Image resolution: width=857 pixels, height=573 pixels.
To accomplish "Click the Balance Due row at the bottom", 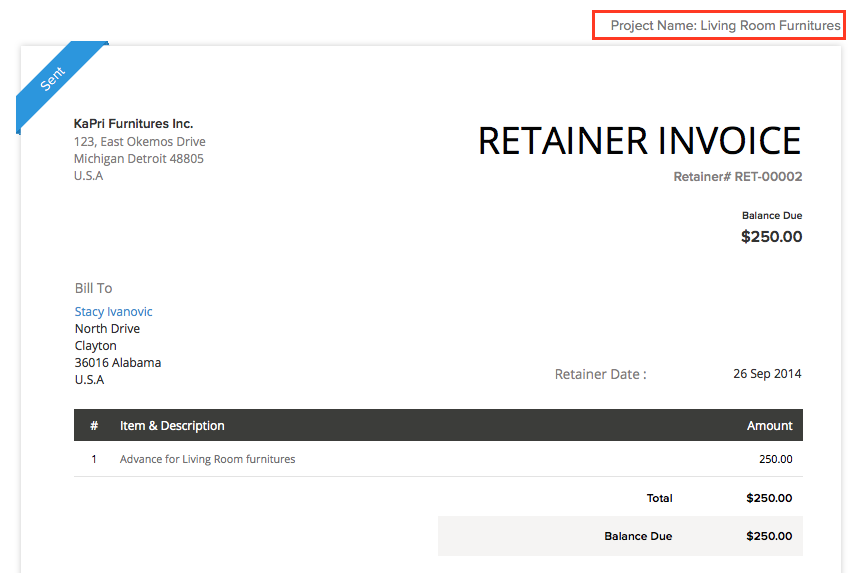I will [620, 536].
